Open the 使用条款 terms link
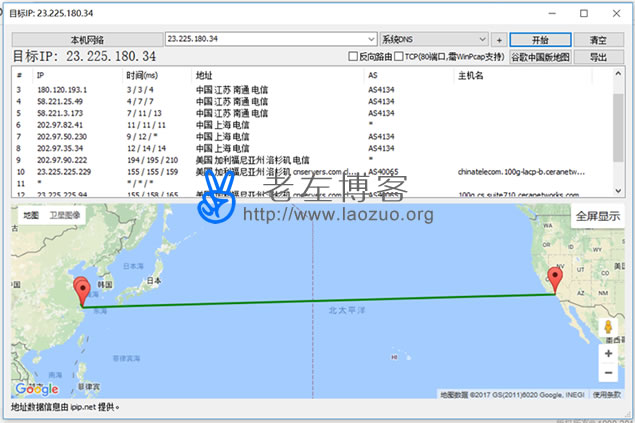Screen dimensions: 635x423 coord(607,394)
